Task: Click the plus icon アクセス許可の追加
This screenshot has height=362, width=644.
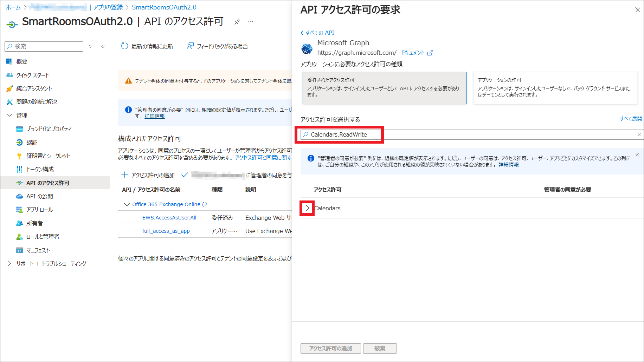Action: (x=124, y=175)
